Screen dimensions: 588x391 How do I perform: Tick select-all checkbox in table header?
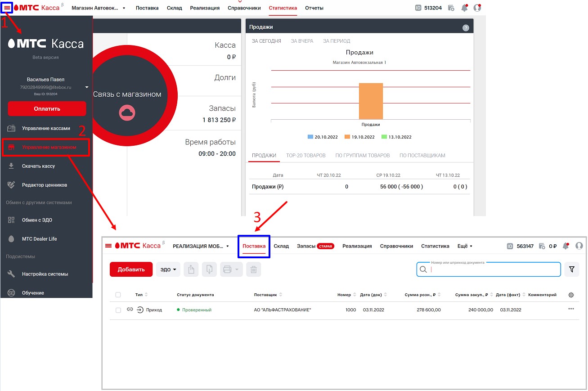point(118,295)
